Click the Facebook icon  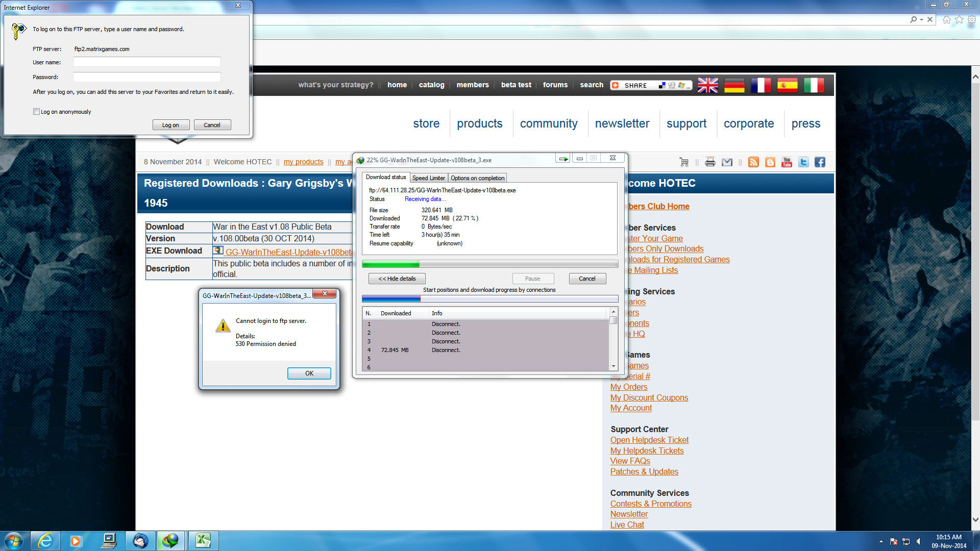pos(820,162)
